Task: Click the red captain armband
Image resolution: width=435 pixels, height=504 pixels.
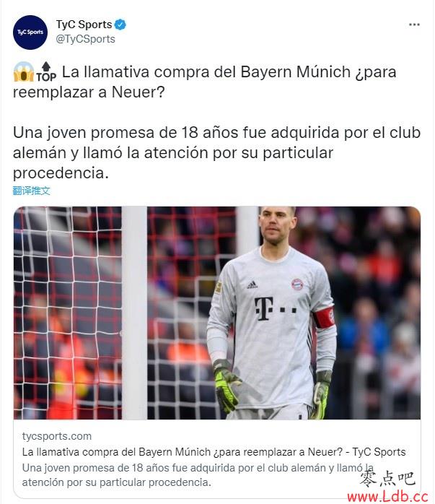Action: [x=324, y=317]
